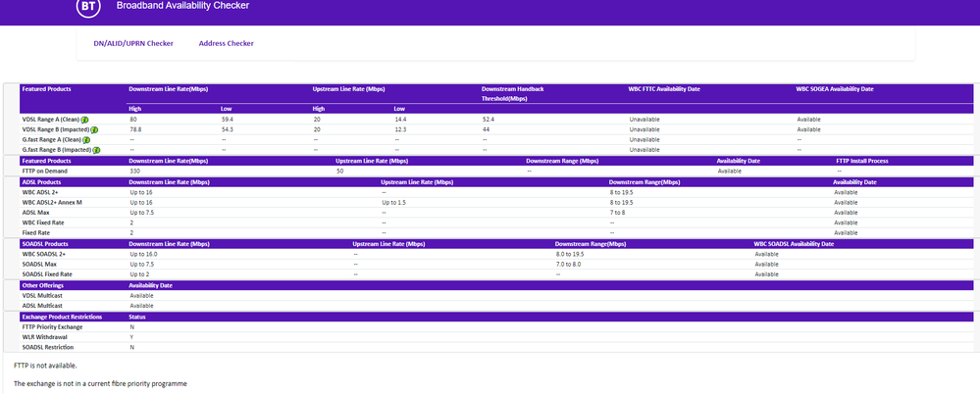Select the FTTP on Demand row label
The width and height of the screenshot is (980, 394).
pos(44,170)
